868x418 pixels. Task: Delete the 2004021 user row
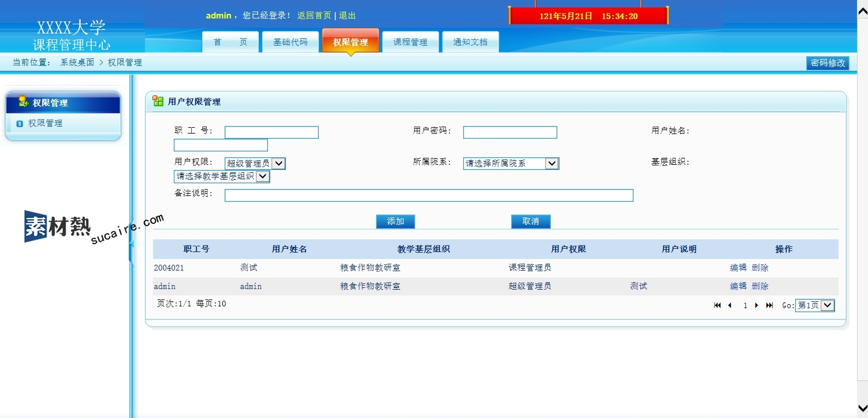point(760,268)
